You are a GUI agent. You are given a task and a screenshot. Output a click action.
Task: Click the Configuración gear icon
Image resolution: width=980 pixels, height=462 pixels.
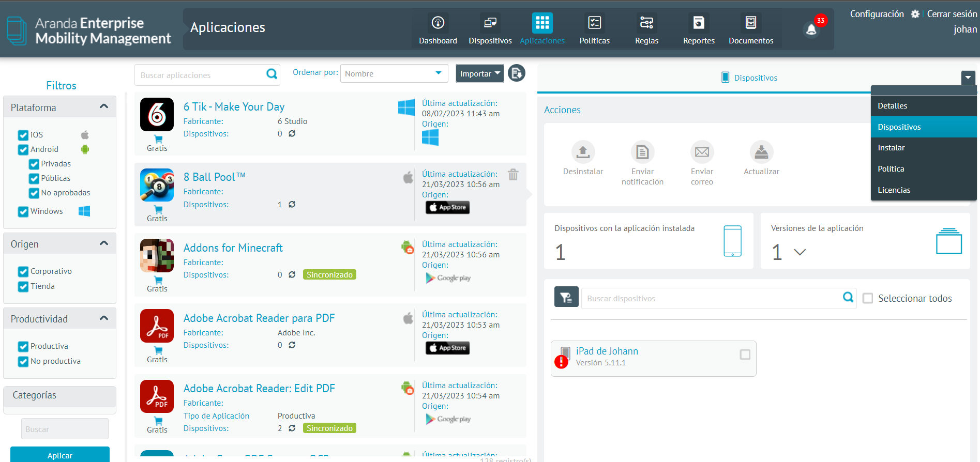(x=915, y=14)
